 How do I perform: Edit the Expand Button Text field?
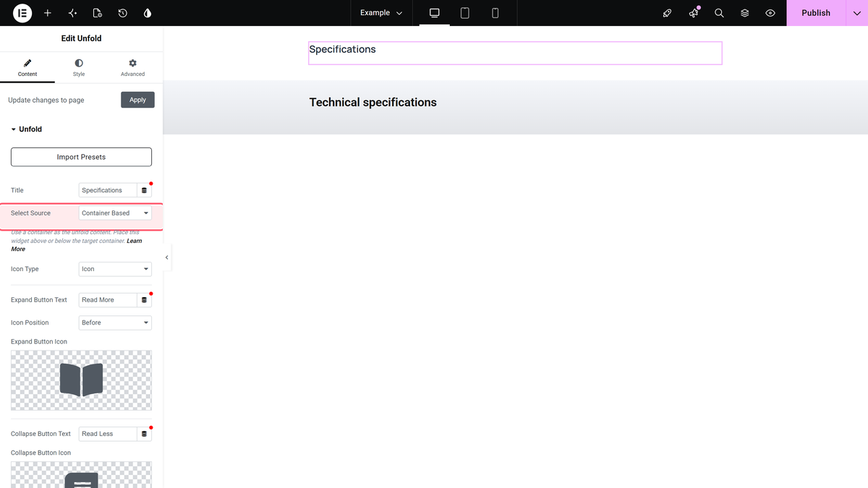tap(108, 300)
